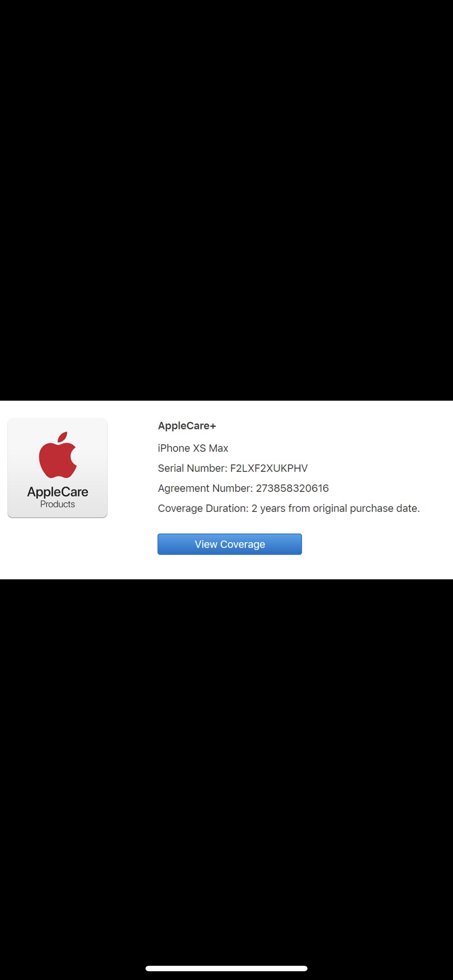Click the '2 years from original purchase date' text
This screenshot has width=453, height=980.
pos(335,508)
